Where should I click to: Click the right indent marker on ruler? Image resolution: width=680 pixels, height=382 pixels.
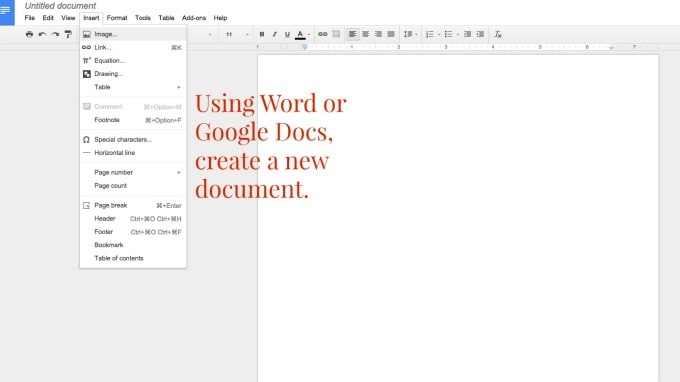coord(611,47)
